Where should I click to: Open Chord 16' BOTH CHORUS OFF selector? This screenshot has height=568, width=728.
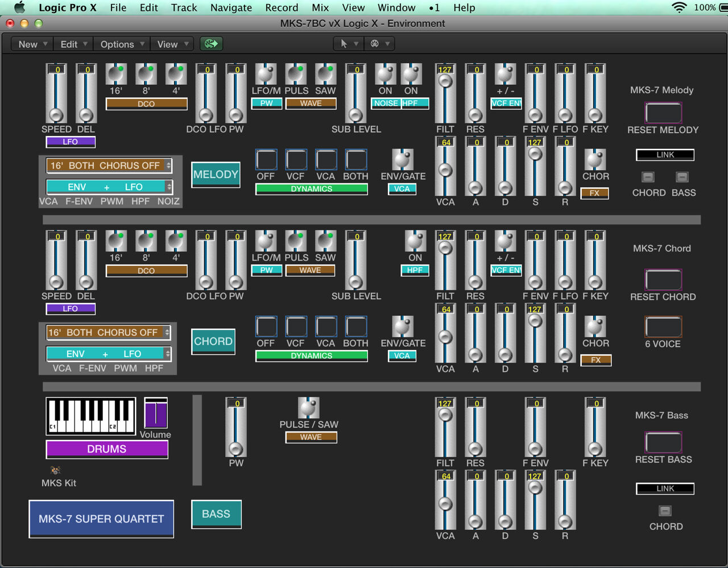click(108, 332)
